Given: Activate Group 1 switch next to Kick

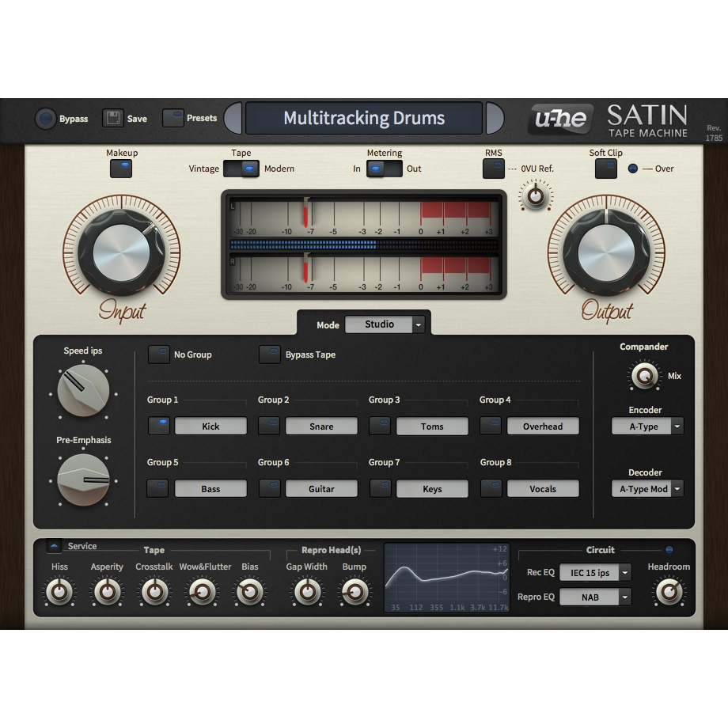Looking at the screenshot, I should click(x=159, y=426).
